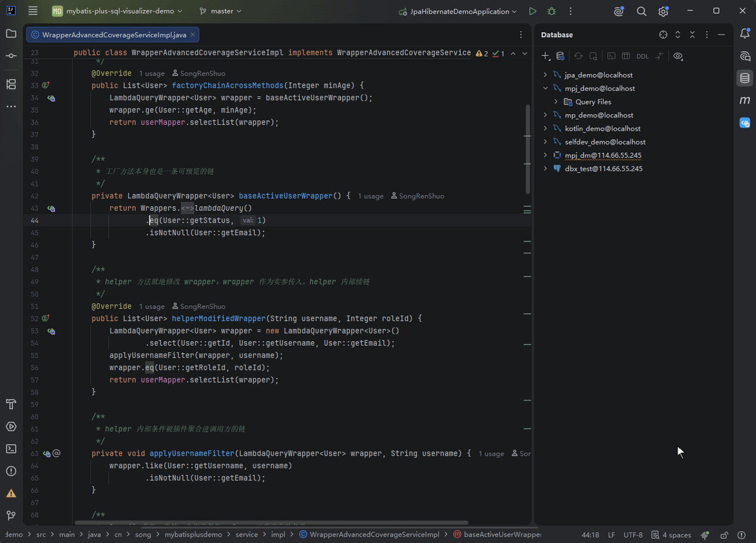The height and width of the screenshot is (543, 756).
Task: Open the Git version control tool window
Action: click(11, 515)
